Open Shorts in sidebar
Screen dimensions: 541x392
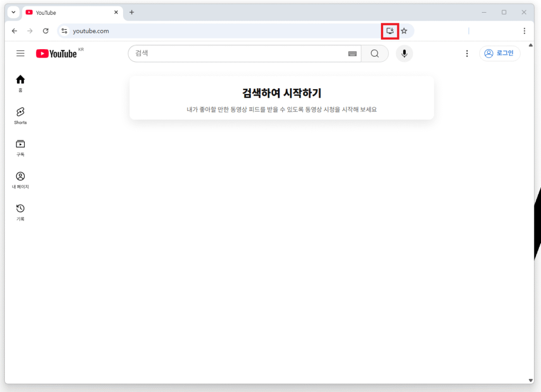click(21, 116)
